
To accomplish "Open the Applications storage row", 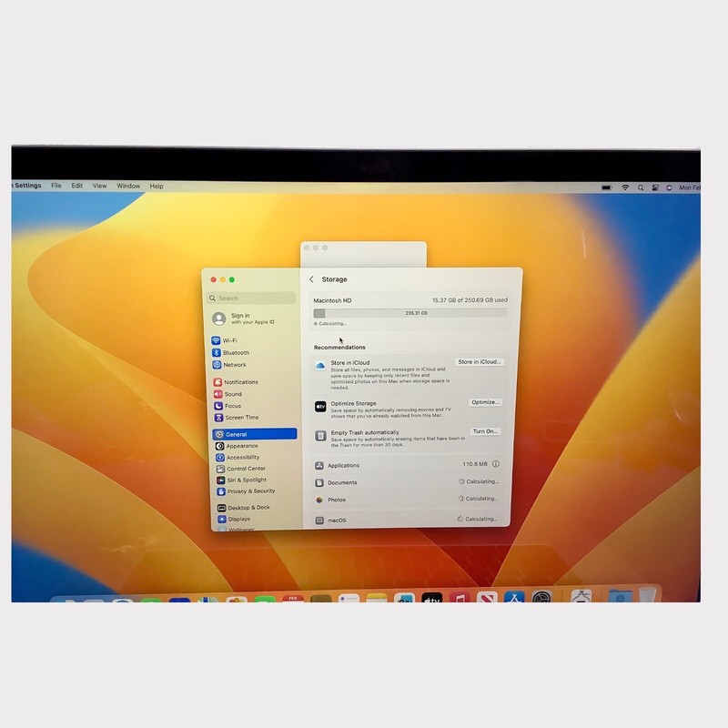I will coord(407,465).
